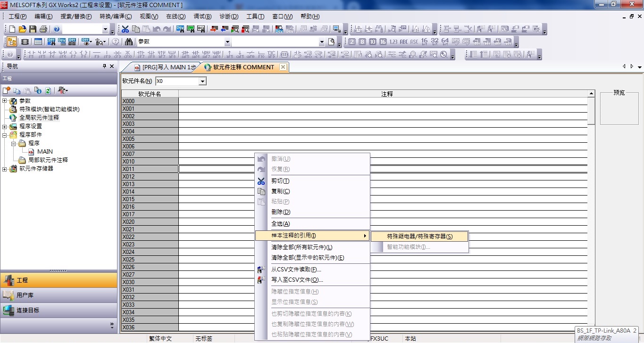Pin the 导航 navigation panel
The image size is (644, 343).
point(105,66)
